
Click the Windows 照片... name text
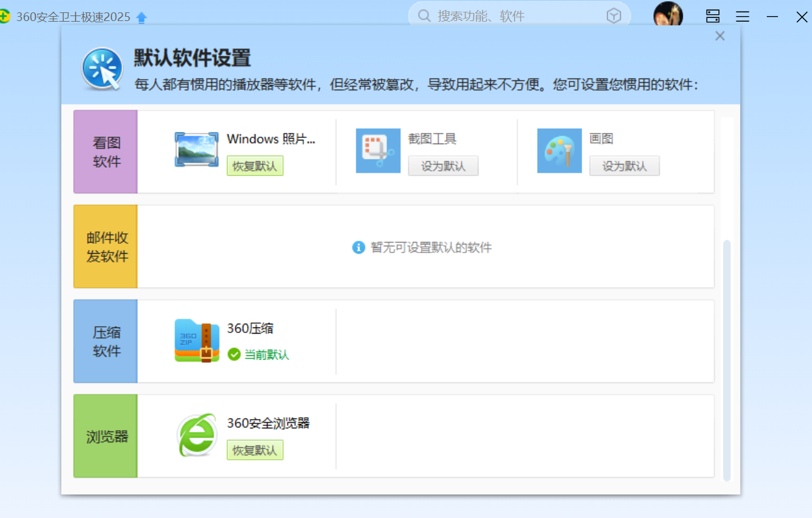pos(271,139)
